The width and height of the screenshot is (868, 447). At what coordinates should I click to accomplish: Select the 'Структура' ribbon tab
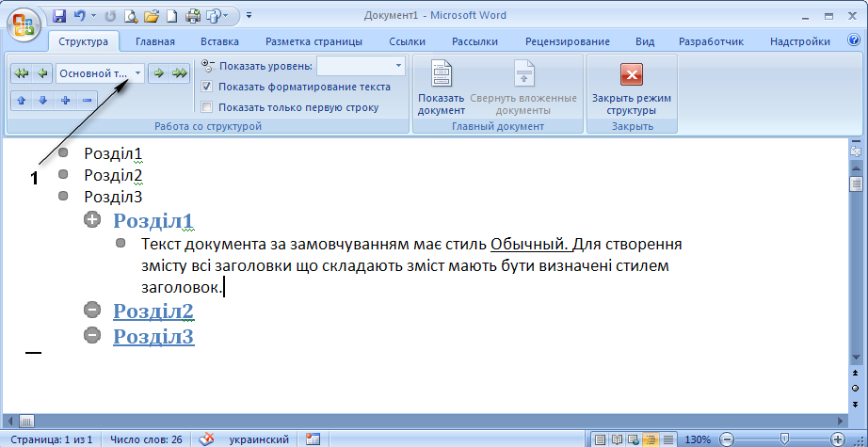(x=84, y=41)
